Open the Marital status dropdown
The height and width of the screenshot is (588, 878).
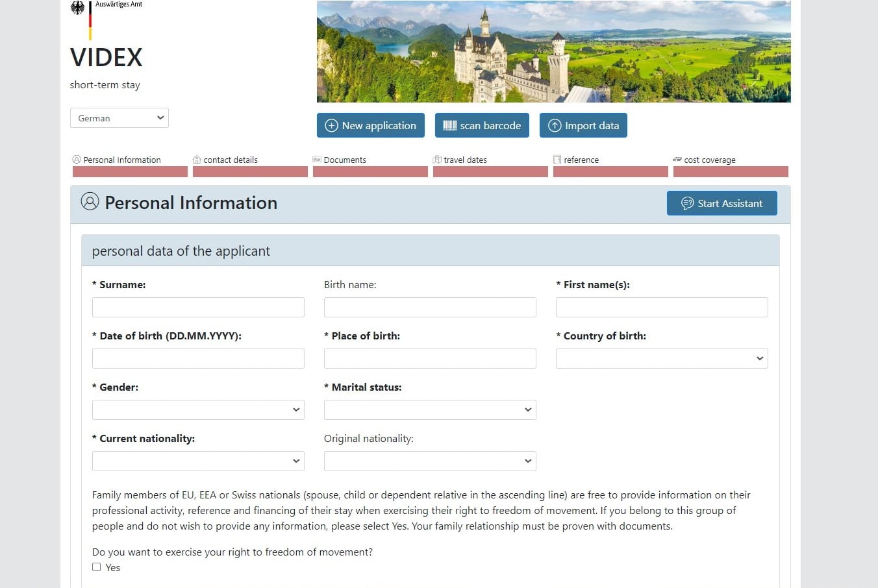point(430,410)
